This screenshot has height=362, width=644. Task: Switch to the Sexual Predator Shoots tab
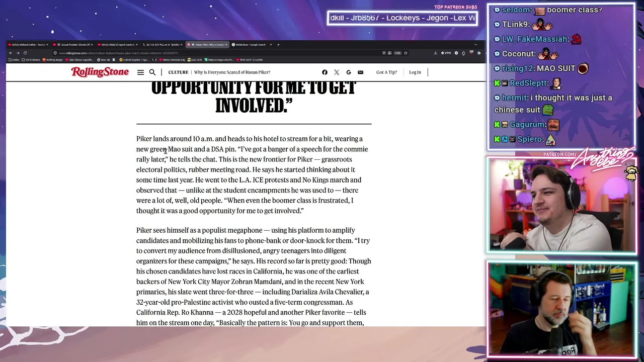click(x=73, y=45)
